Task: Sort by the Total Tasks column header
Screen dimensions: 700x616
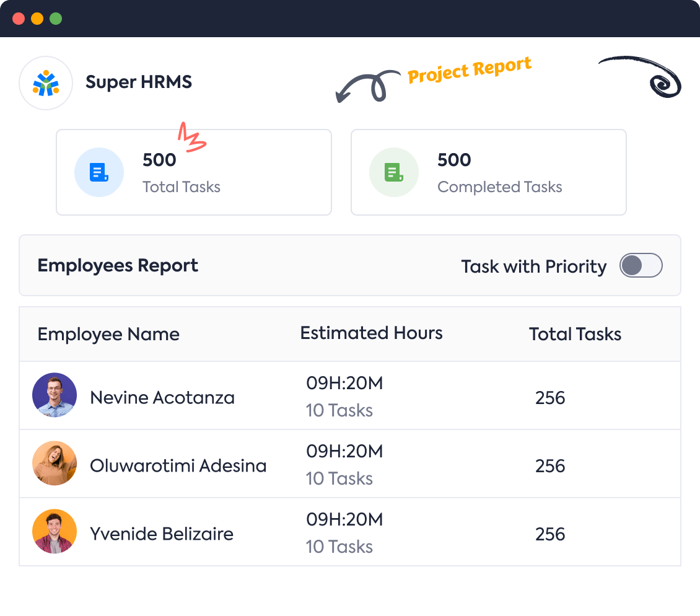Action: 575,334
